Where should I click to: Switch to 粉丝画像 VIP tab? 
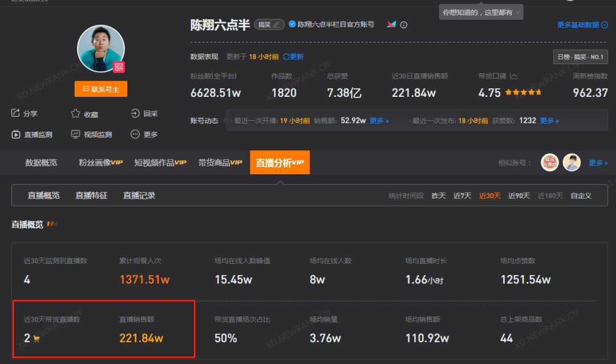(100, 162)
